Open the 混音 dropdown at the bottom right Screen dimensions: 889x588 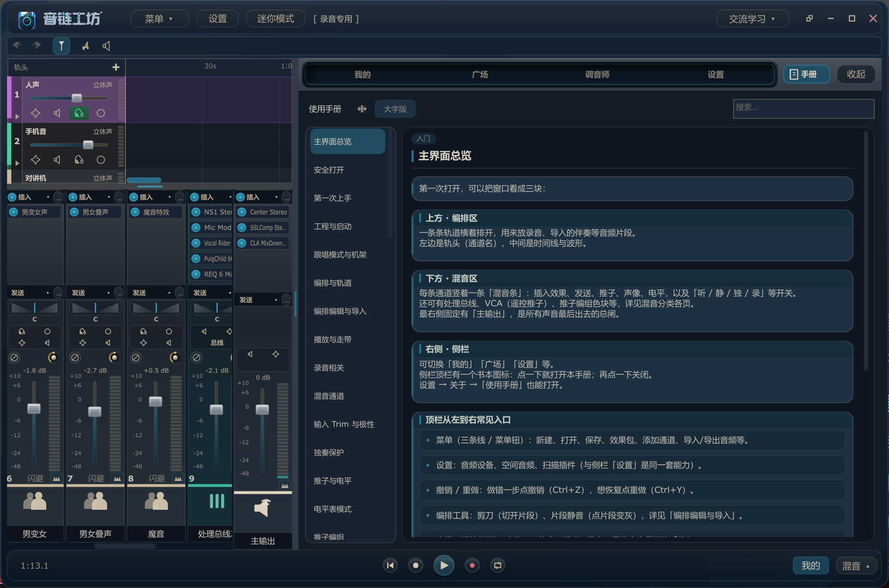point(856,566)
